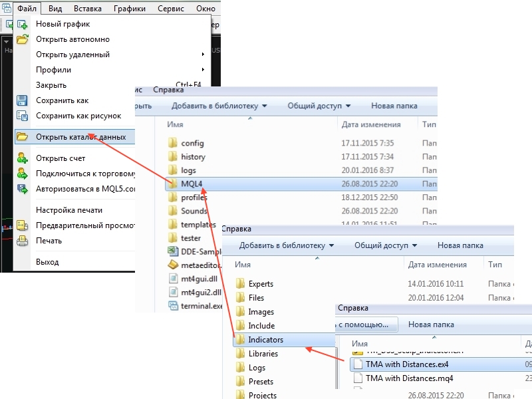Open the Вид menu
This screenshot has height=399, width=532.
(55, 9)
